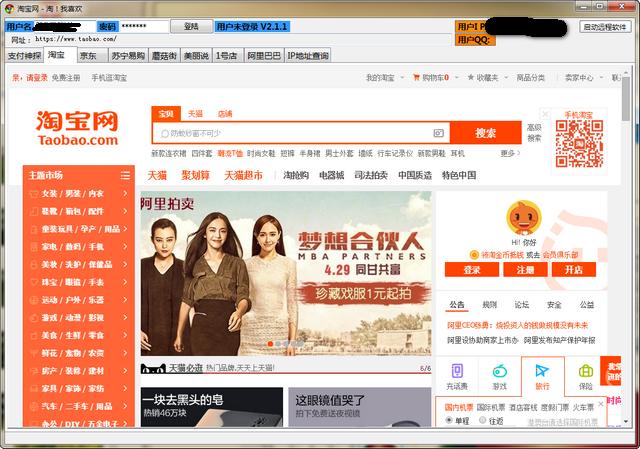640x449 pixels.
Task: Click the page vertical scrollbar thumb
Action: coord(626,98)
